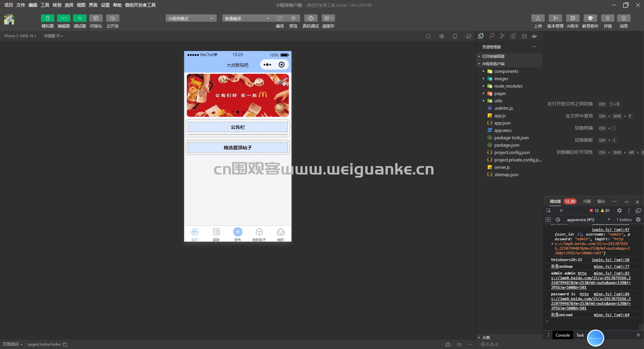Expand the pages folder
Screen dimensions: 644x349
coord(509,93)
